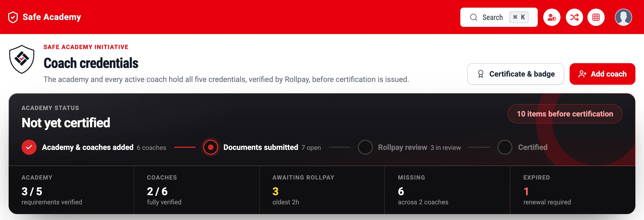Click the requirements verified text
Image resolution: width=644 pixels, height=220 pixels.
coord(52,202)
